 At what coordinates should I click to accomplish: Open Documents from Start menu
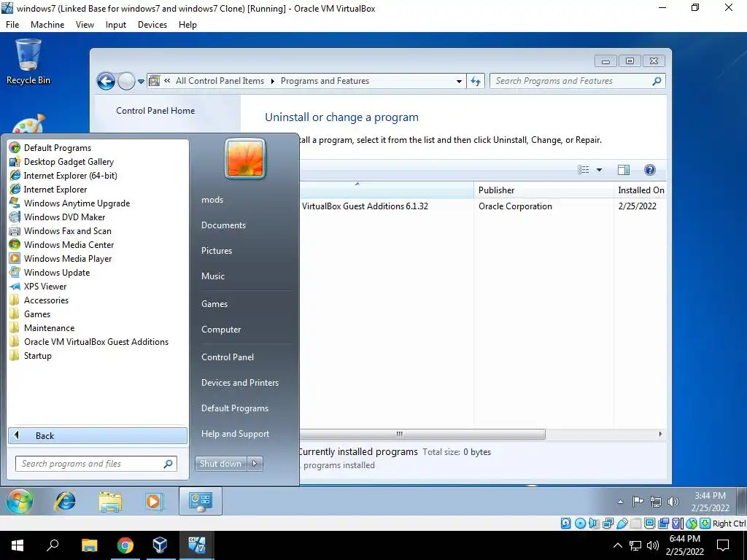(223, 225)
